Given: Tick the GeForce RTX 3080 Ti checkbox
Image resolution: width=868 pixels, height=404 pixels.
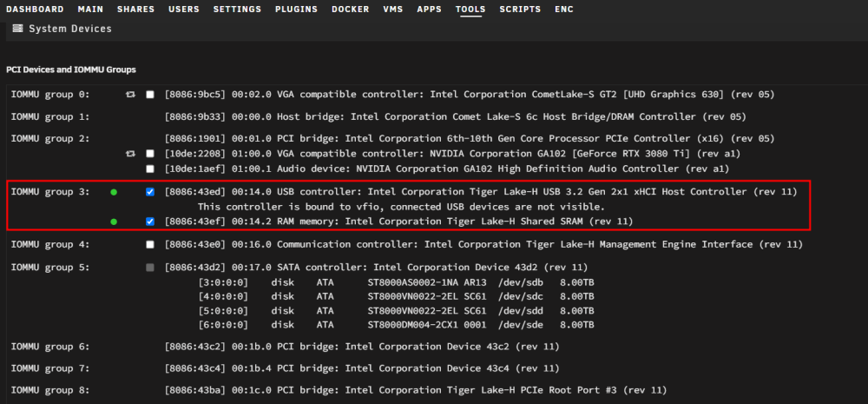Looking at the screenshot, I should (x=150, y=154).
